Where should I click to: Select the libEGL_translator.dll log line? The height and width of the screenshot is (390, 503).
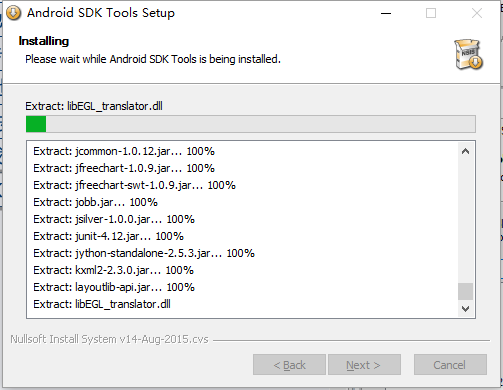[x=102, y=304]
